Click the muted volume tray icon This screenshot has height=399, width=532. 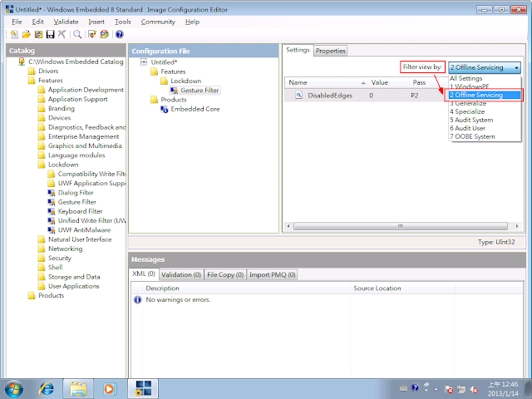point(474,389)
